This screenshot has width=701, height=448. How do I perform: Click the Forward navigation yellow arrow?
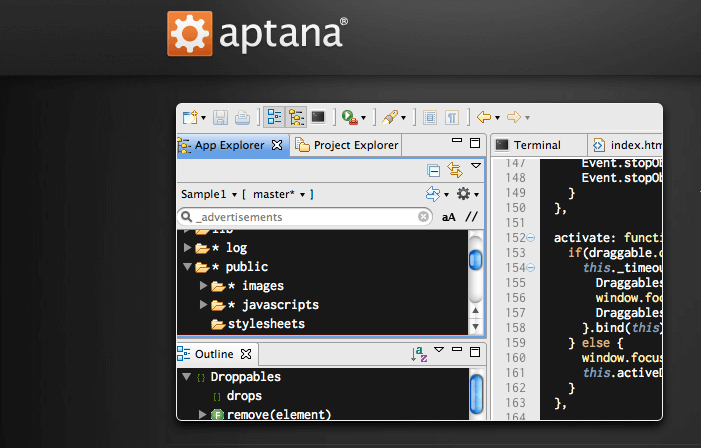click(x=514, y=117)
